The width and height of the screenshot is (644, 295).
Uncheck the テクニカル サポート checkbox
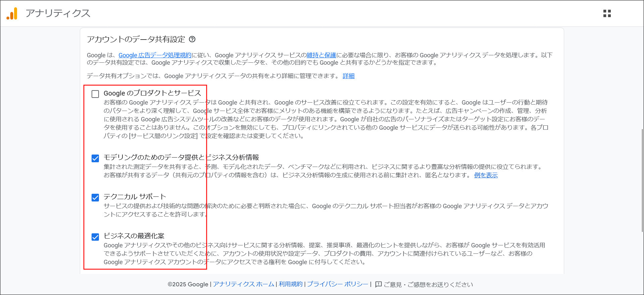[95, 197]
